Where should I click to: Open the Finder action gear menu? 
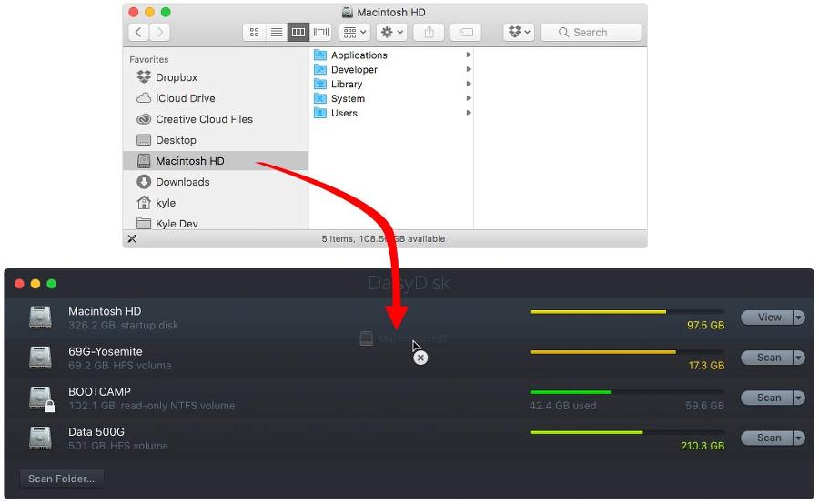(x=391, y=33)
